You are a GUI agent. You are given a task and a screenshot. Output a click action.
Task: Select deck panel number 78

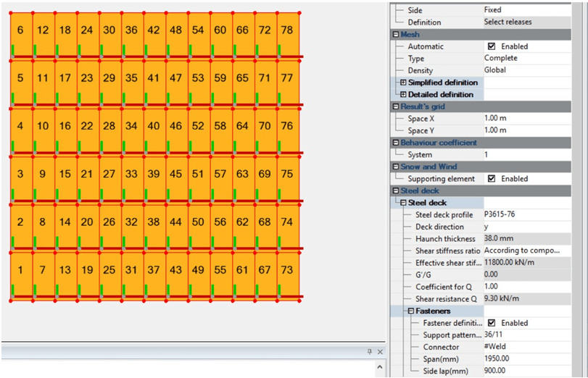[x=287, y=30]
